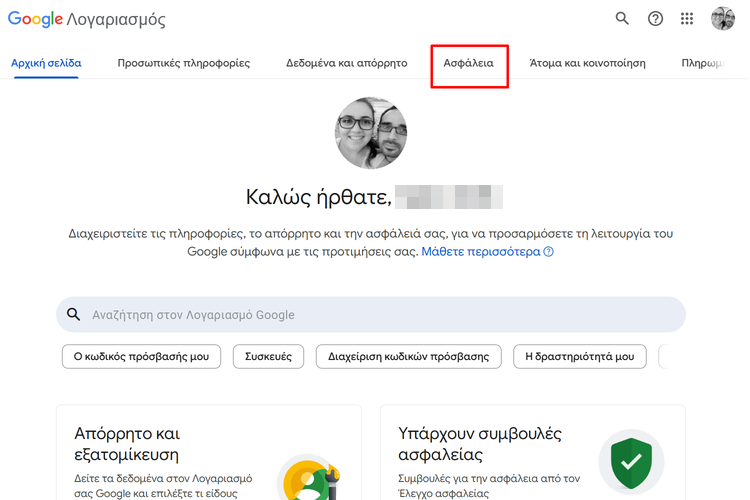Select the Αρχική σελίδα tab
Viewport: 750px width, 500px height.
[46, 63]
